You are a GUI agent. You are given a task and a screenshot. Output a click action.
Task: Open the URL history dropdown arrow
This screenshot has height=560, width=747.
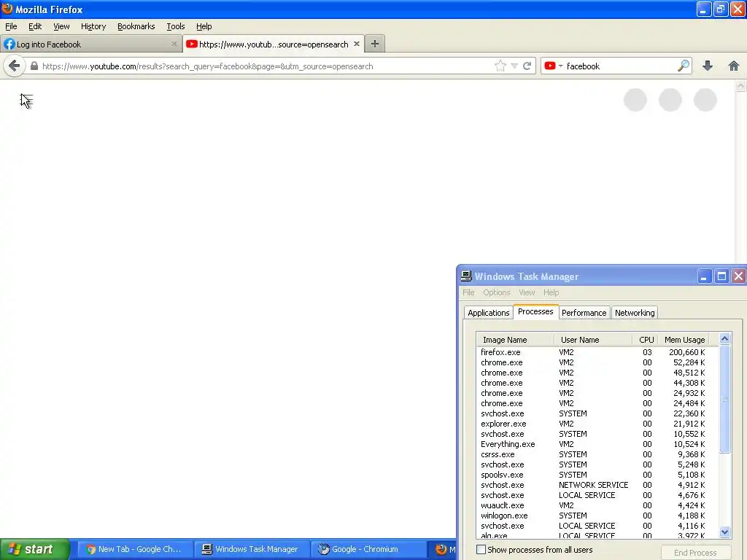(x=514, y=66)
